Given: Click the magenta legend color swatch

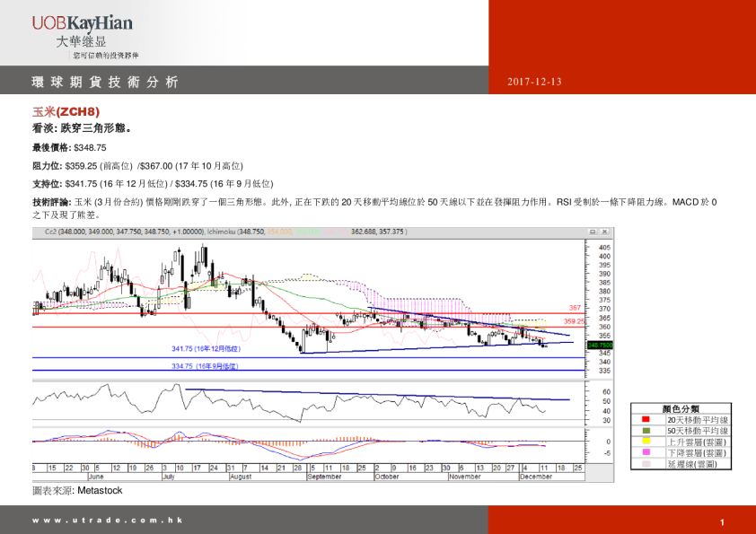Looking at the screenshot, I should point(645,452).
